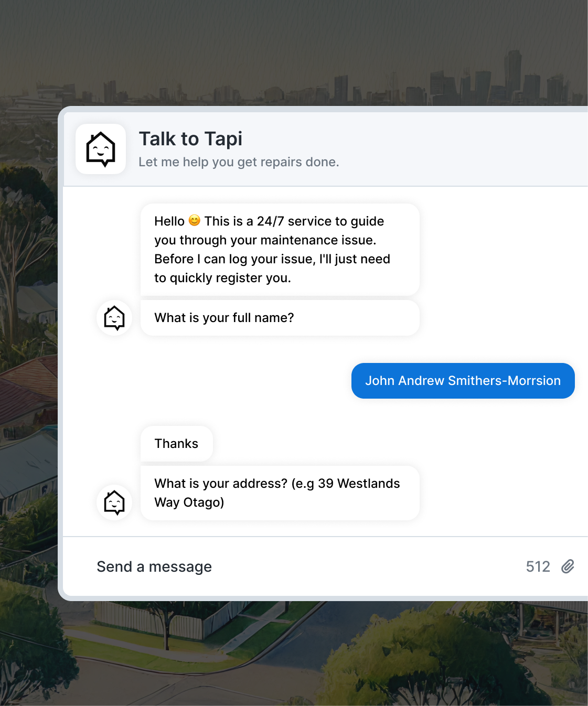Click the Tapi avatar beside the full name question

114,317
